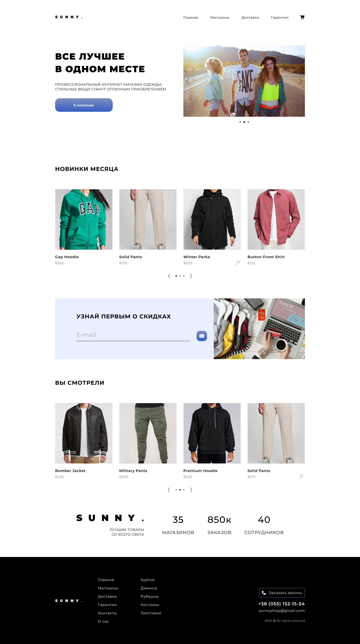Open Winter Parka via its arrow icon
Screen dimensions: 360x644
click(x=237, y=263)
